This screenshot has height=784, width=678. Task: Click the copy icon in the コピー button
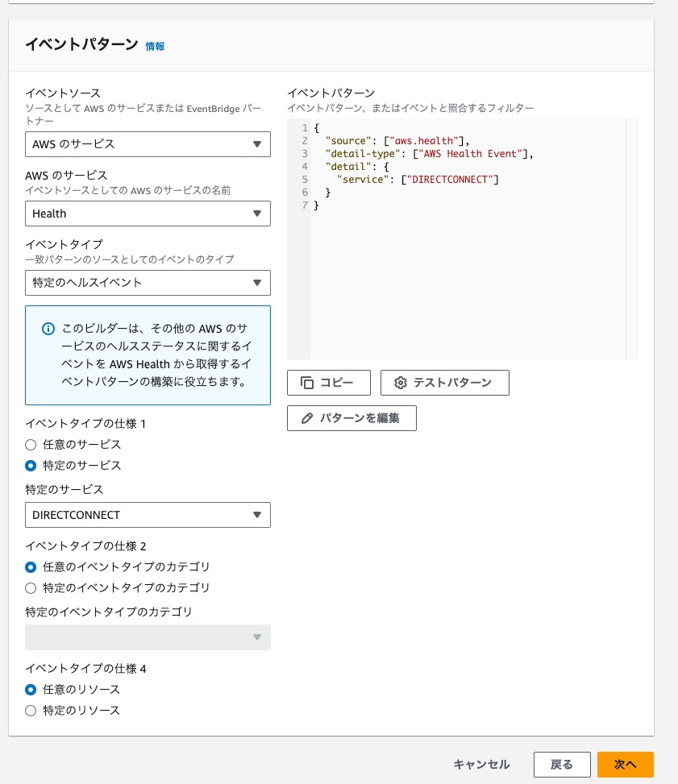(306, 383)
